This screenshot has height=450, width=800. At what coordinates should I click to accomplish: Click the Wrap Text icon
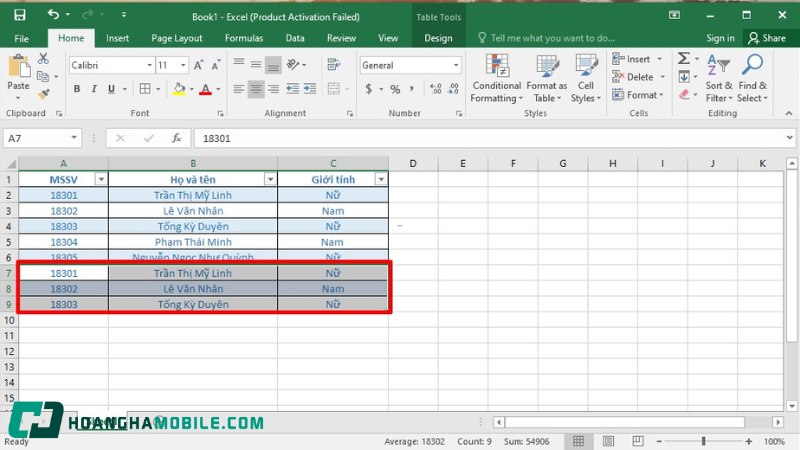[x=334, y=64]
